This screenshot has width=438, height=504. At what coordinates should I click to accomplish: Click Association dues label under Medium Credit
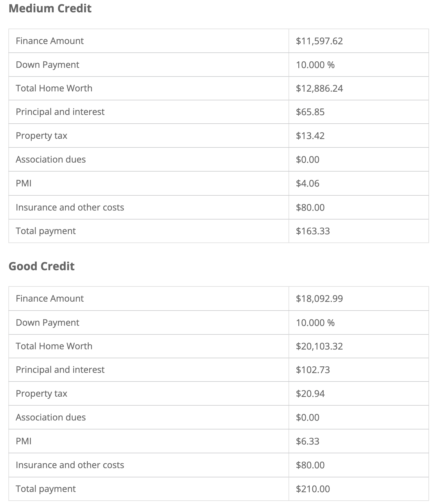pos(51,159)
